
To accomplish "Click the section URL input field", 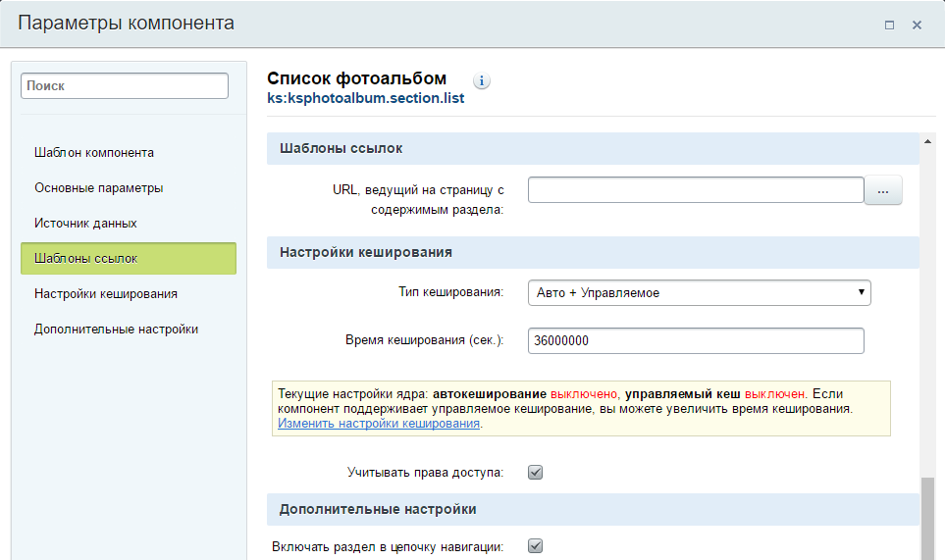I will pos(696,190).
